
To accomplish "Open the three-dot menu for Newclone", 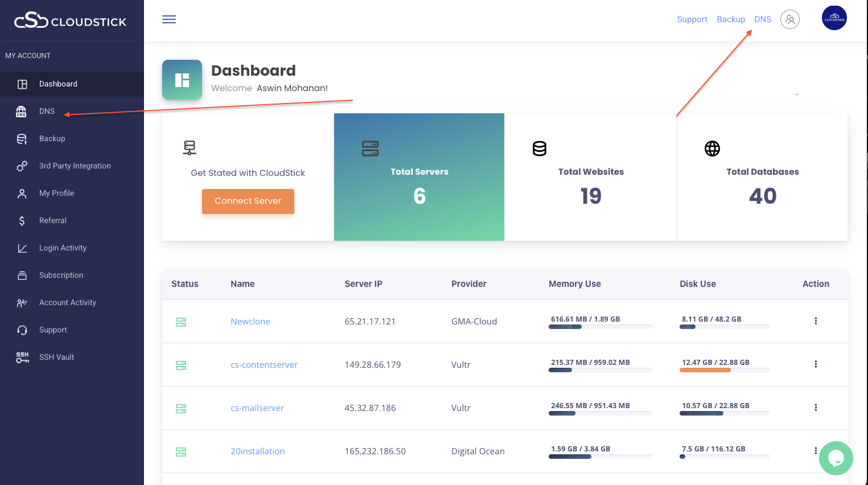I will (x=816, y=321).
